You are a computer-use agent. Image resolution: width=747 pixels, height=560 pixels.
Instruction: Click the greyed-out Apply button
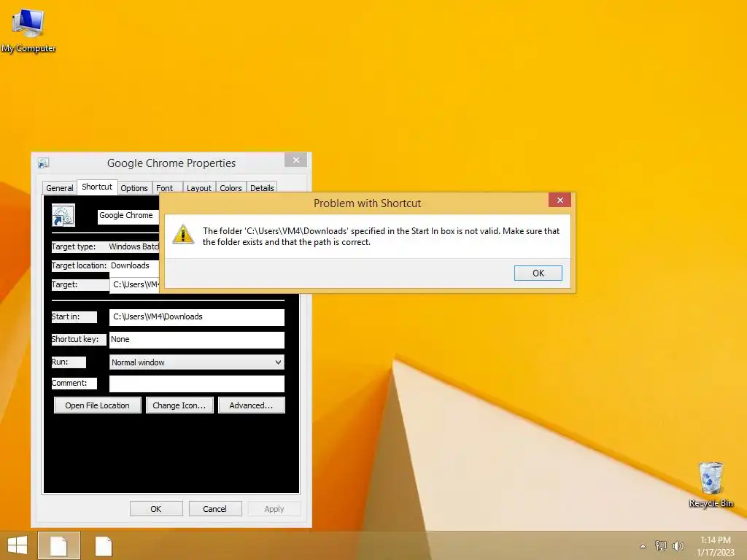(274, 508)
